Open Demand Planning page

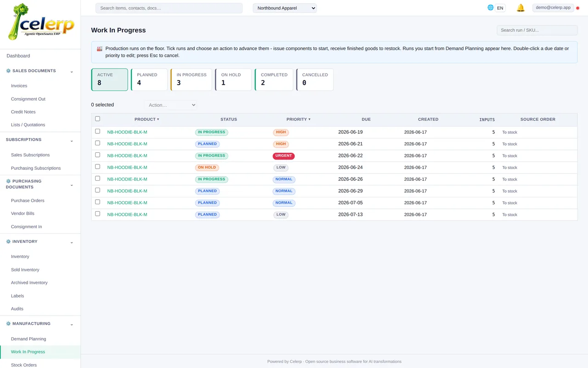coord(28,339)
